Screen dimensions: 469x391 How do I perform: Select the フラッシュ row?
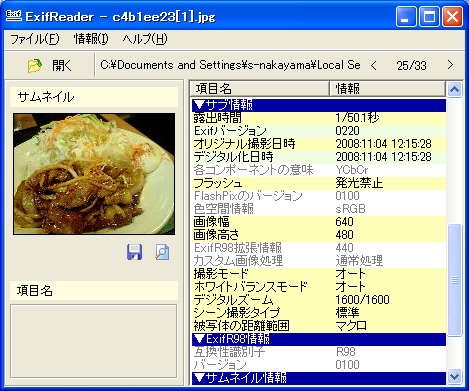tap(319, 183)
